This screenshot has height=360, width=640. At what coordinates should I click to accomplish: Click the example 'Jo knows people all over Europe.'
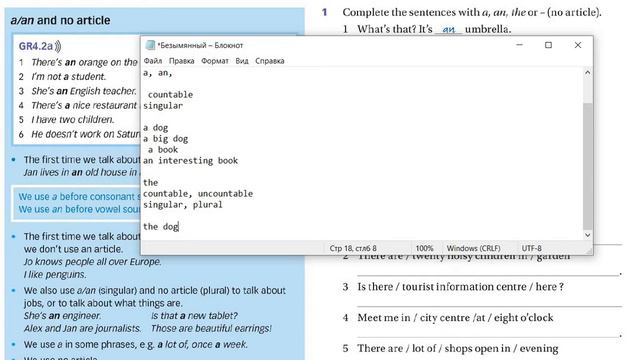[x=93, y=262]
